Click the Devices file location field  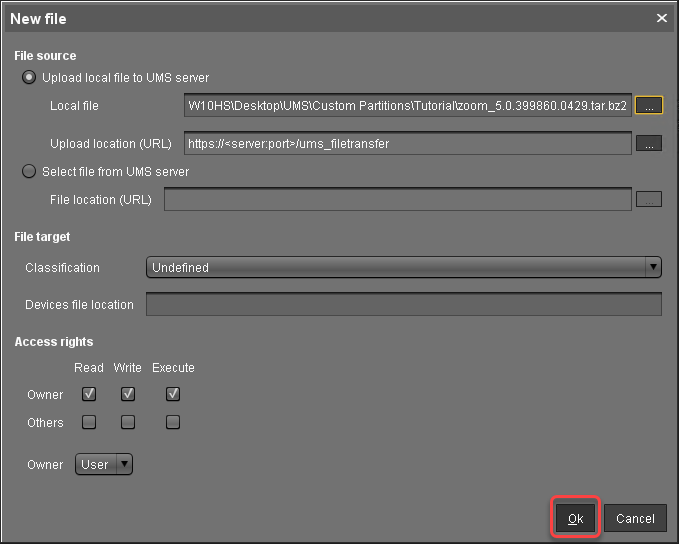click(x=403, y=304)
